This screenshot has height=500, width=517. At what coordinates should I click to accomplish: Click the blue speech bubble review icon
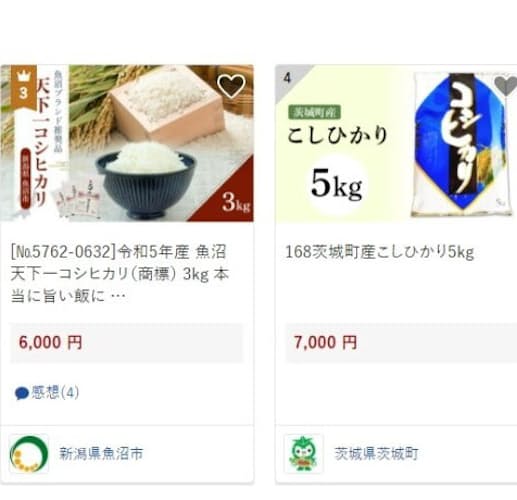click(22, 393)
